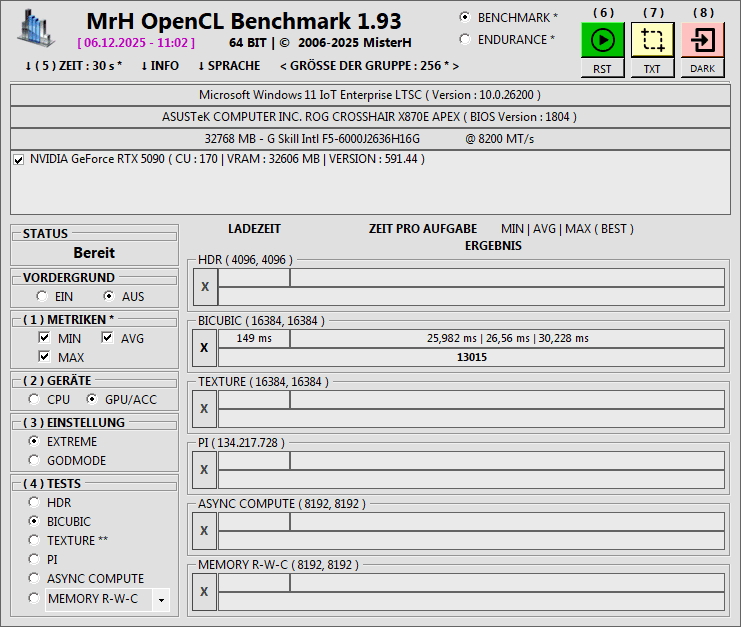Set VORDERGRUND to AUS
This screenshot has width=741, height=627.
point(109,296)
